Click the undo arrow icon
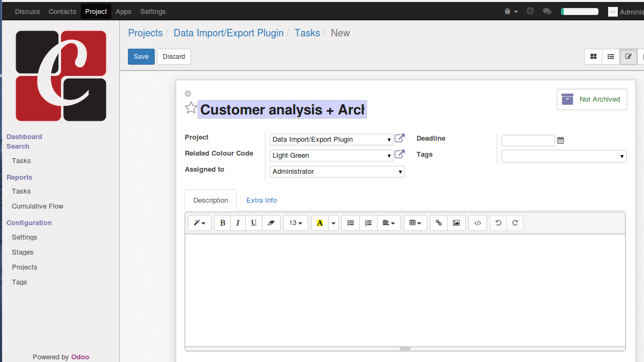Image resolution: width=644 pixels, height=362 pixels. [498, 223]
